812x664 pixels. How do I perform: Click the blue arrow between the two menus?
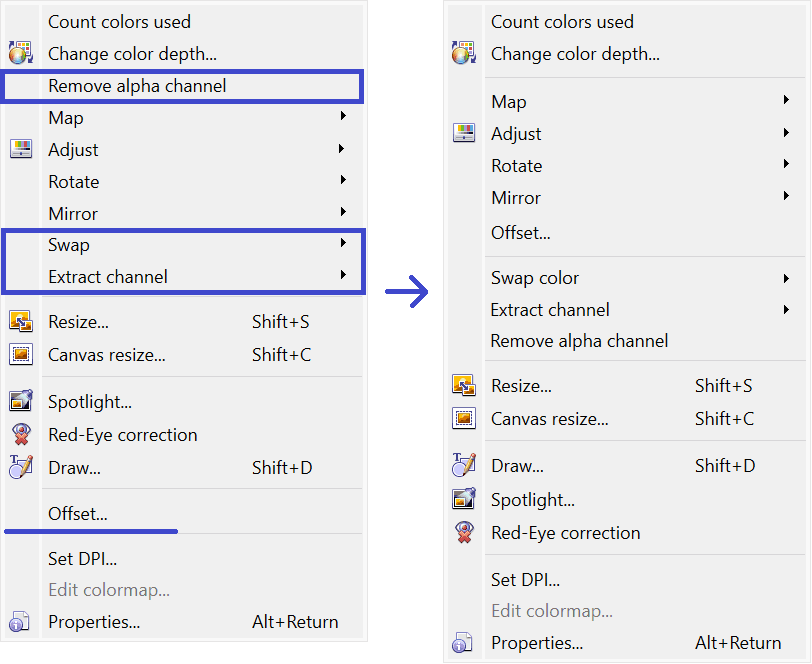407,292
